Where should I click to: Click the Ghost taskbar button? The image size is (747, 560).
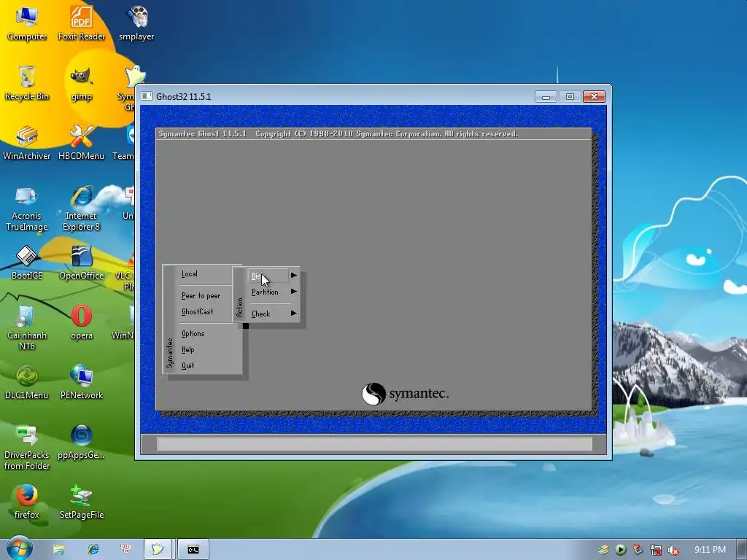coord(158,550)
